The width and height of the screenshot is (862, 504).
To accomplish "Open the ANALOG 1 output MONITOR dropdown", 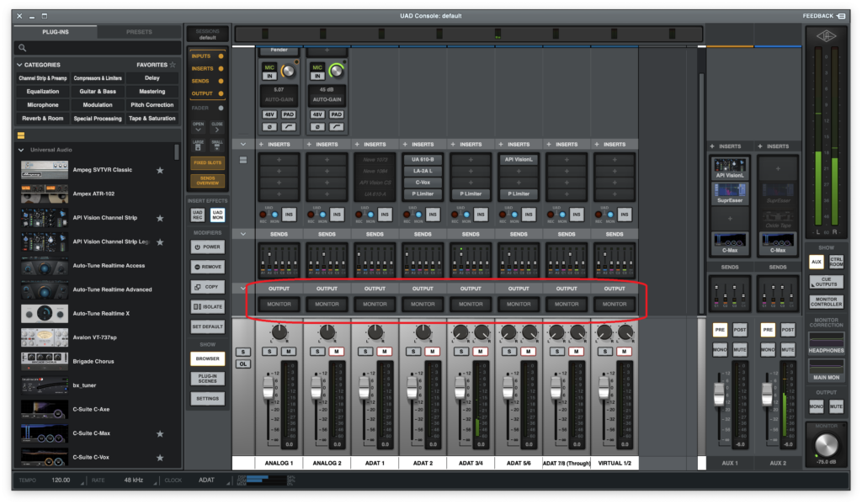I will 279,304.
